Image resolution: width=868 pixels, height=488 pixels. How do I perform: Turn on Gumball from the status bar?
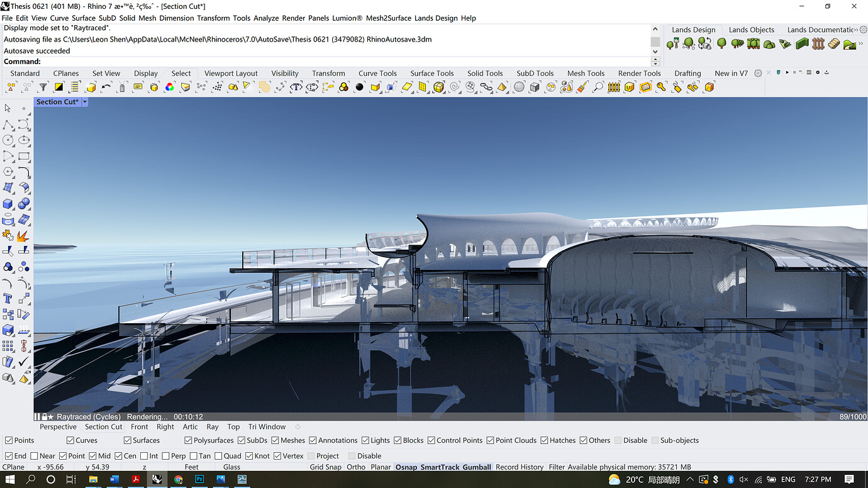(x=477, y=467)
